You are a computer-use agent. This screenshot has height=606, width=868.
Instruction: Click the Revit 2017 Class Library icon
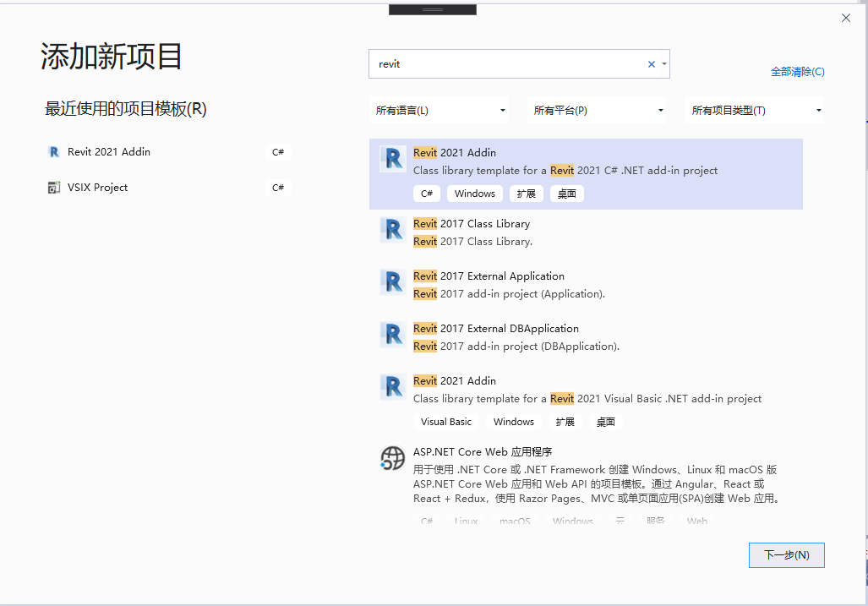point(393,230)
